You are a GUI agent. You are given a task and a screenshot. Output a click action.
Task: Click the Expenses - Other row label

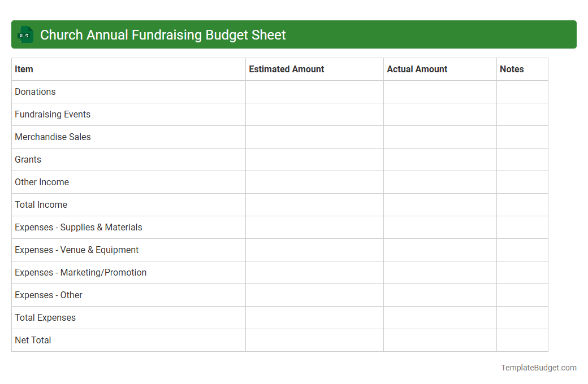click(48, 295)
